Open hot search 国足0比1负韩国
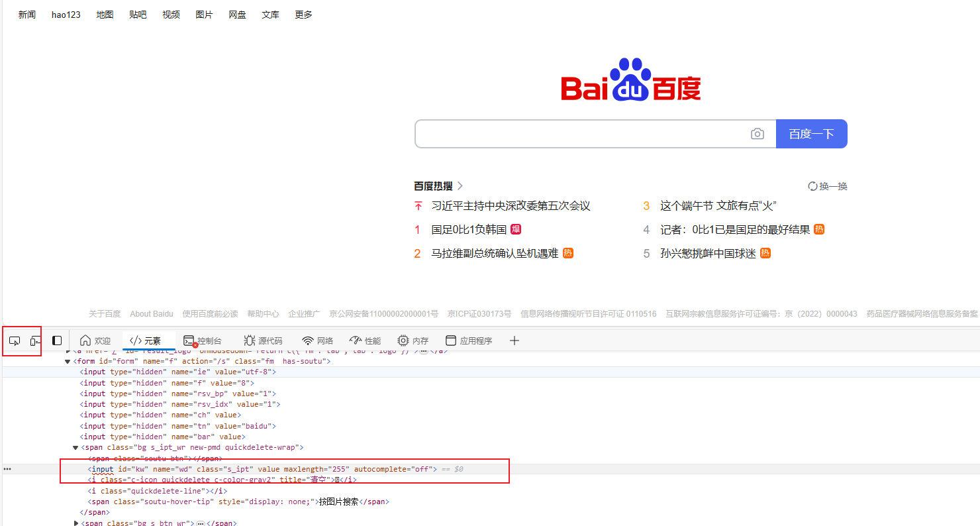 click(x=469, y=230)
